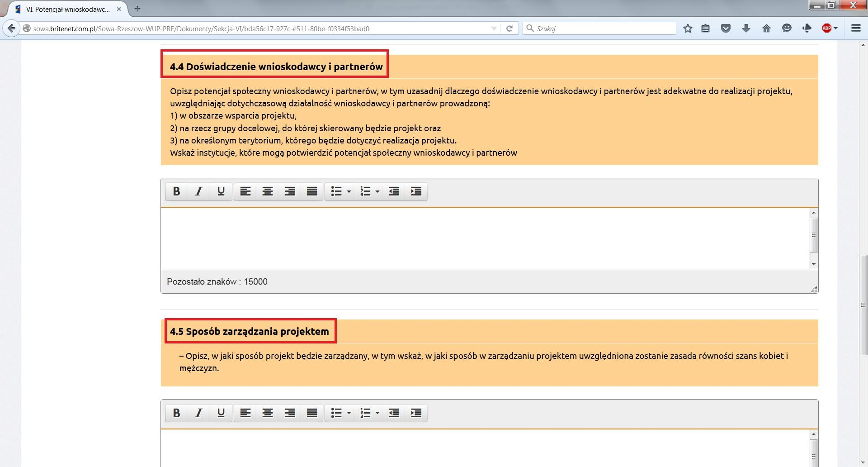868x467 pixels.
Task: Insert bulleted list in section 4.4 editor
Action: click(x=336, y=191)
